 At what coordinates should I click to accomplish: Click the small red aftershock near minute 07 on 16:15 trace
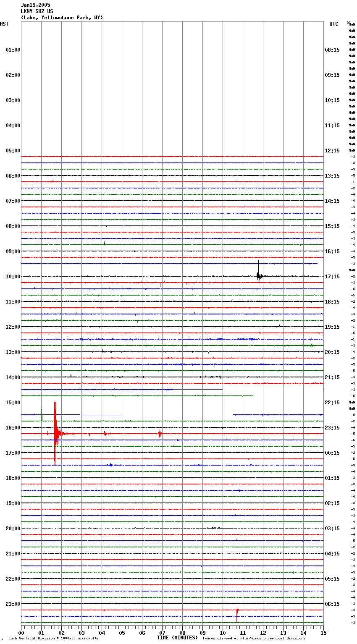click(160, 434)
